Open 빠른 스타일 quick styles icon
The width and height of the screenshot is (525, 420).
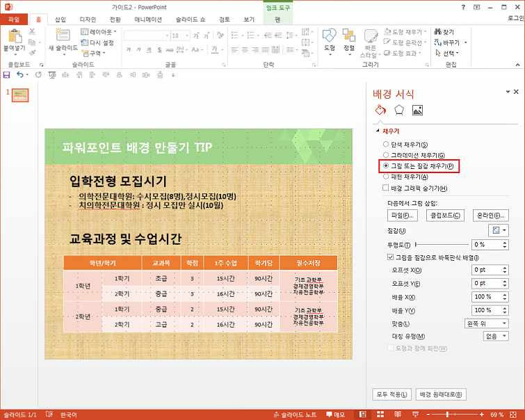pyautogui.click(x=371, y=36)
